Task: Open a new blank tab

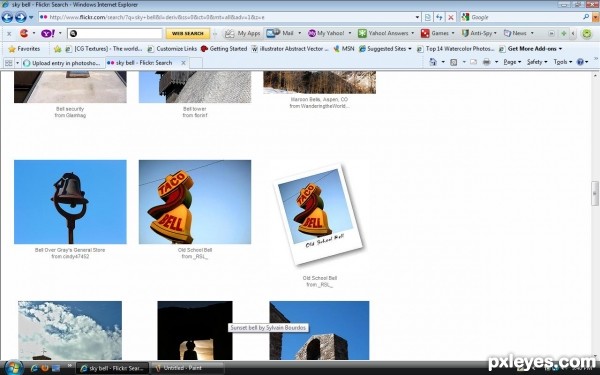Action: click(196, 63)
